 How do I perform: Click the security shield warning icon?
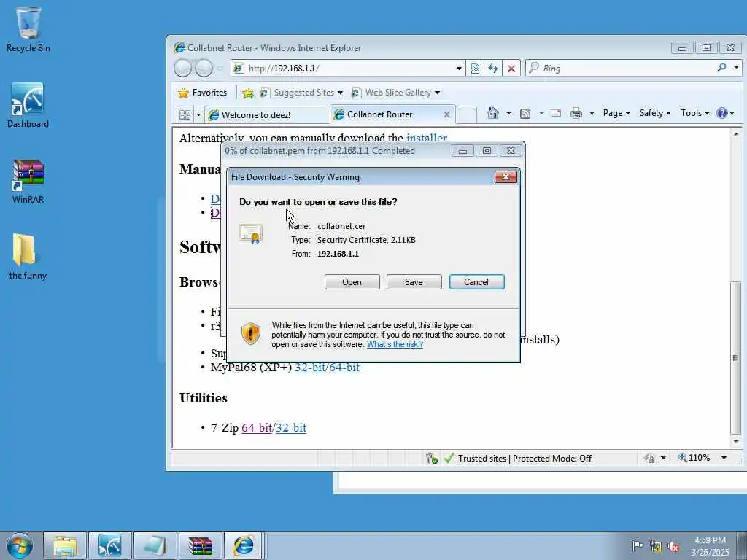(x=251, y=332)
